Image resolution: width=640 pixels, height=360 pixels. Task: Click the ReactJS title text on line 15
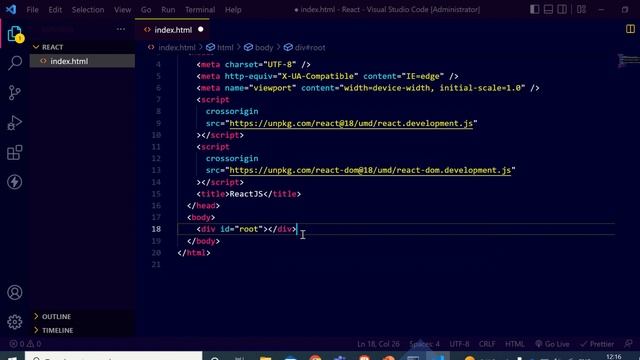[246, 194]
